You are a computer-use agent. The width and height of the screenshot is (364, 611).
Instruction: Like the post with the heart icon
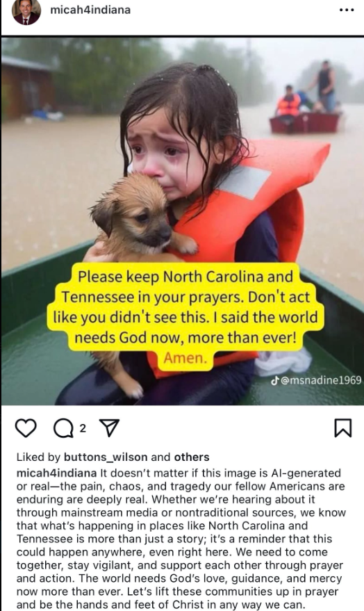point(26,428)
